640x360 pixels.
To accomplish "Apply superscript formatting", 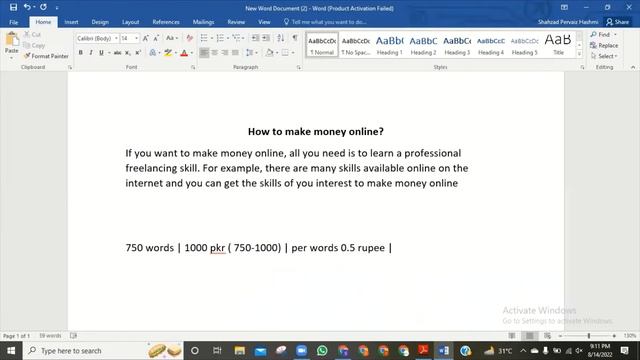I will 138,53.
